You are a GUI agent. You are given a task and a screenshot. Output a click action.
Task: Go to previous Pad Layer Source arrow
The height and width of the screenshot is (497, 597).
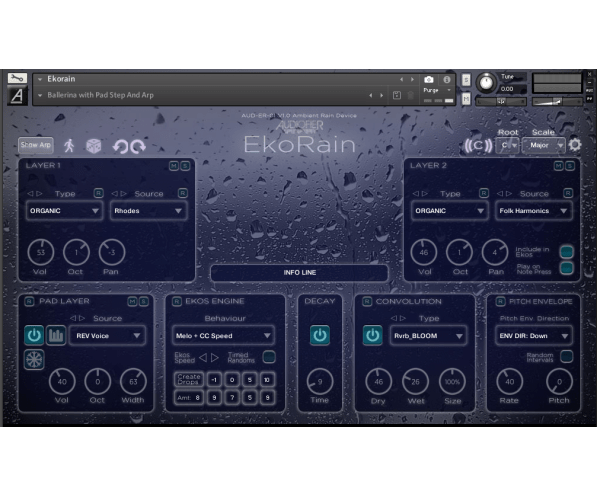click(73, 318)
